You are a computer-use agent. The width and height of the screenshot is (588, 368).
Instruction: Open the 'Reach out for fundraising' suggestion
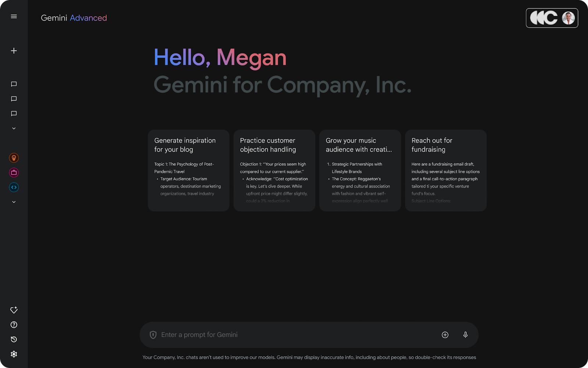(445, 170)
